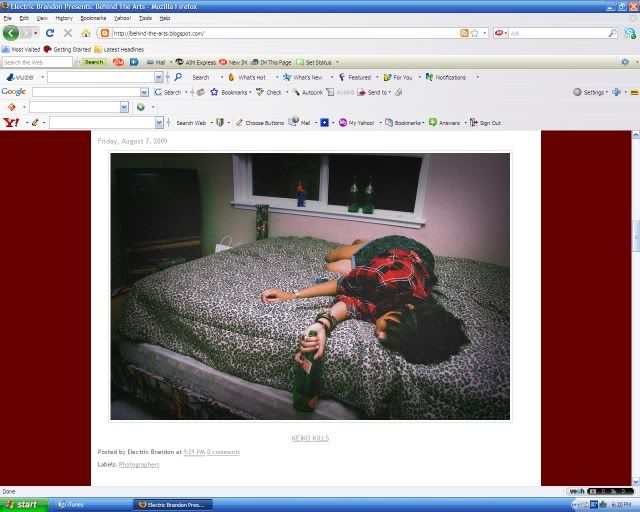Open the dropdown arrow next to bookmark star
Image resolution: width=640 pixels, height=512 pixels.
[x=484, y=33]
